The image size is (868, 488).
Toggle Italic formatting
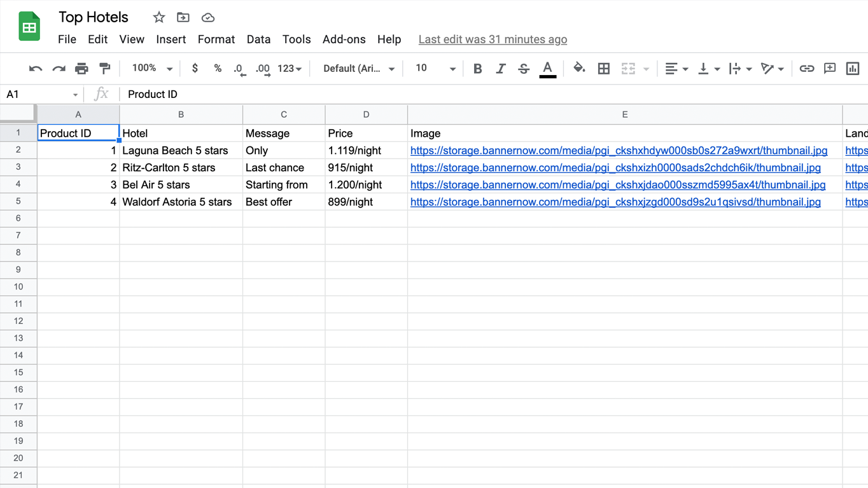(501, 69)
